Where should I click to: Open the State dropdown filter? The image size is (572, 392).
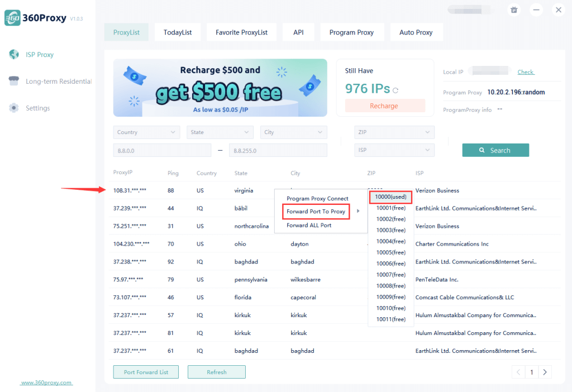(x=220, y=132)
